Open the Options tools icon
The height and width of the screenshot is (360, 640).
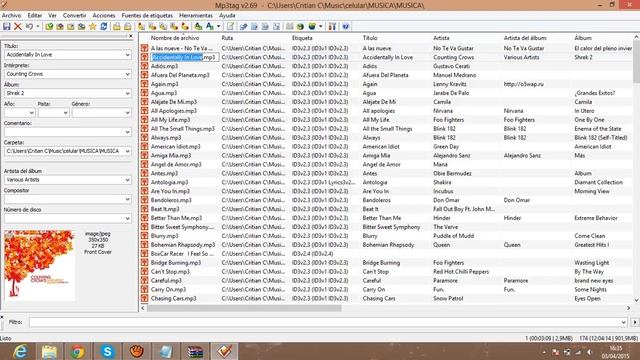click(x=332, y=27)
